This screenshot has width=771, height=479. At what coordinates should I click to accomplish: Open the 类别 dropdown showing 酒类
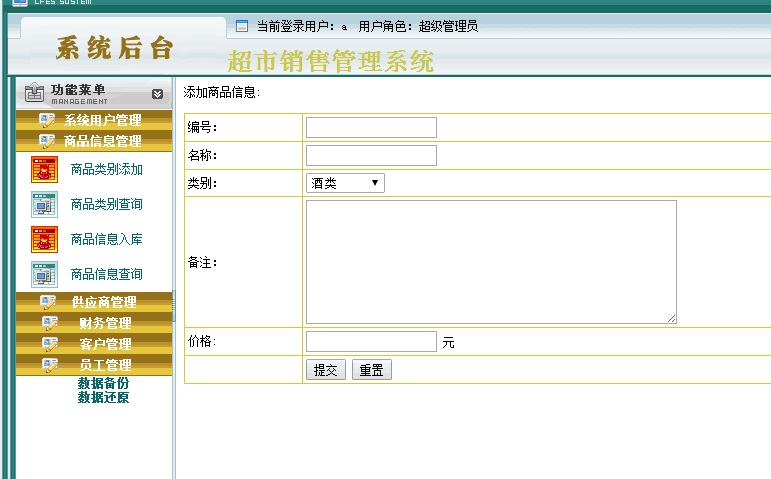pos(345,183)
